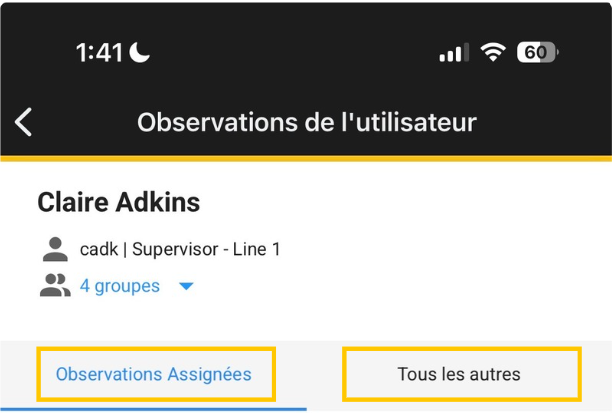Tap the crescent moon status icon
The height and width of the screenshot is (413, 612).
point(139,53)
